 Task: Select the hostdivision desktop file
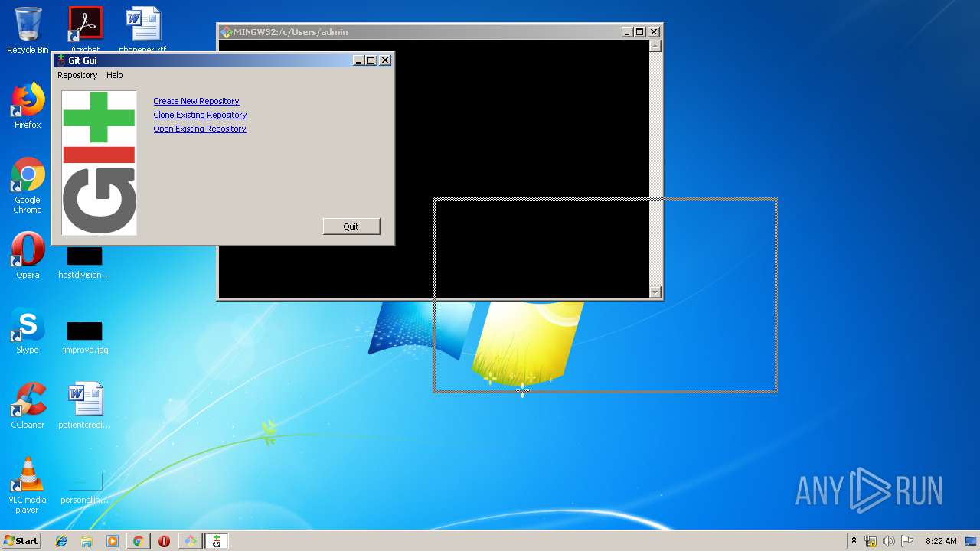click(x=84, y=262)
